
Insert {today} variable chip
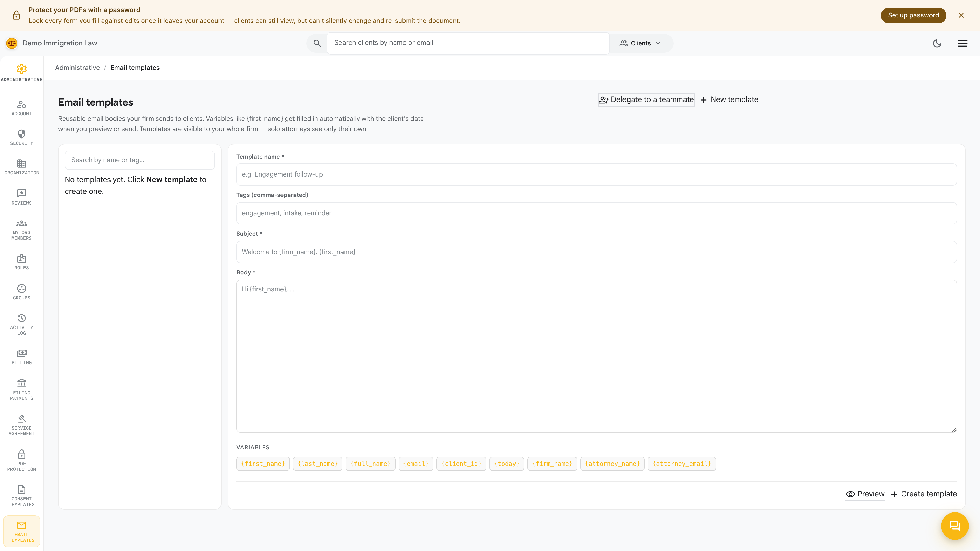(507, 464)
